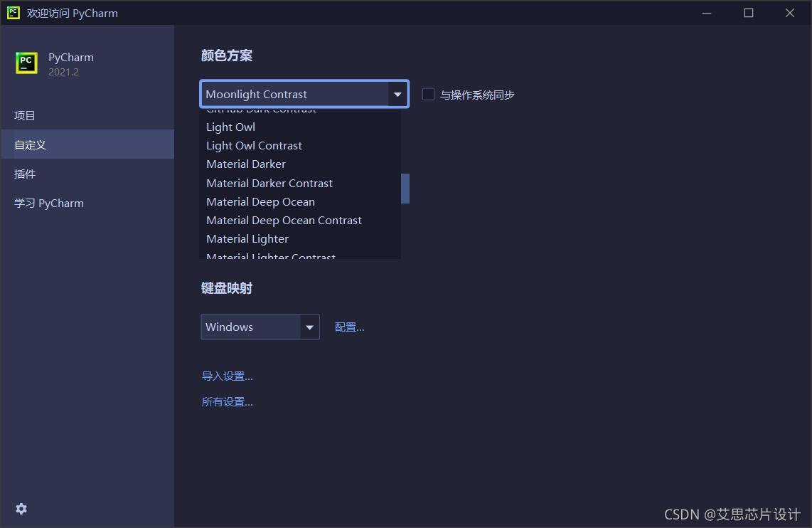Screen dimensions: 812x528
Task: Maximize the PyCharm welcome window
Action: [x=748, y=12]
